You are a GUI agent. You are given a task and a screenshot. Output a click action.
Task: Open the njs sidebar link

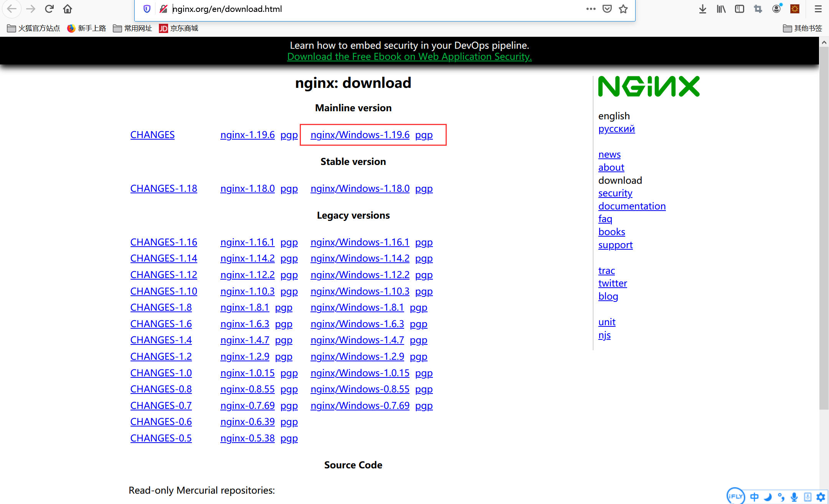[x=604, y=336]
